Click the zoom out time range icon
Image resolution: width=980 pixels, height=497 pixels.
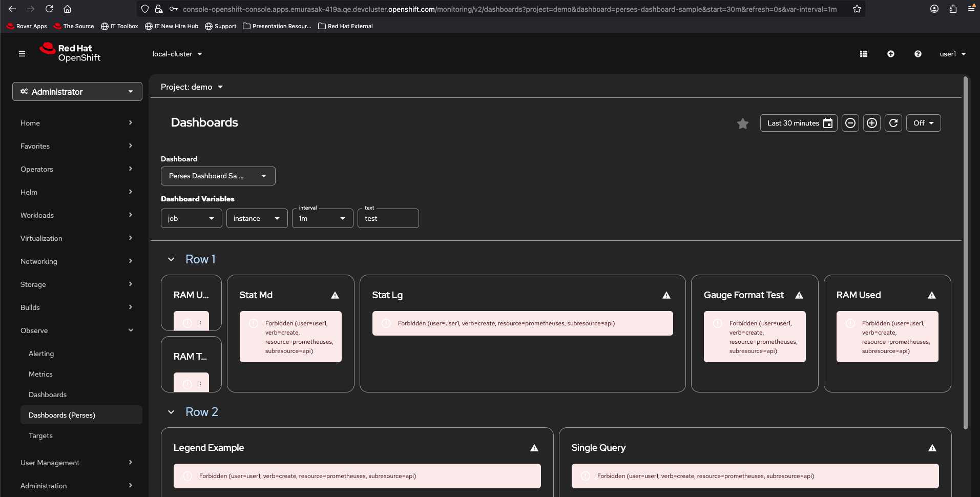pos(850,123)
